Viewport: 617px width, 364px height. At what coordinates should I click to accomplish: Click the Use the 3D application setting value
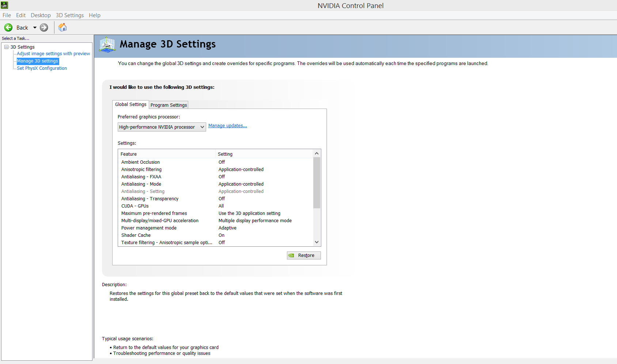250,213
